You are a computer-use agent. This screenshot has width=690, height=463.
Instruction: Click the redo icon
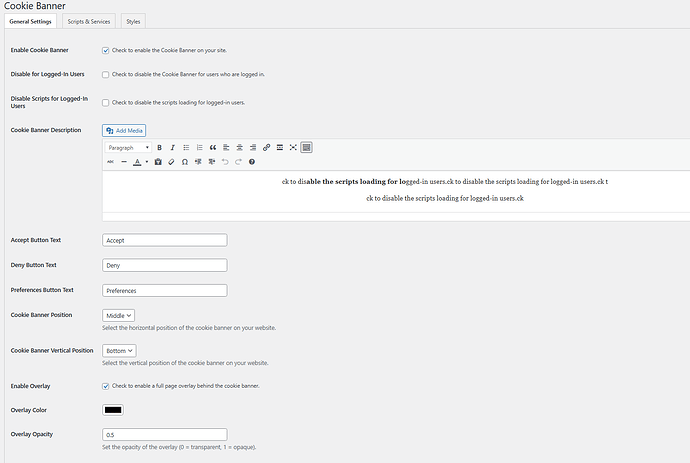click(239, 162)
